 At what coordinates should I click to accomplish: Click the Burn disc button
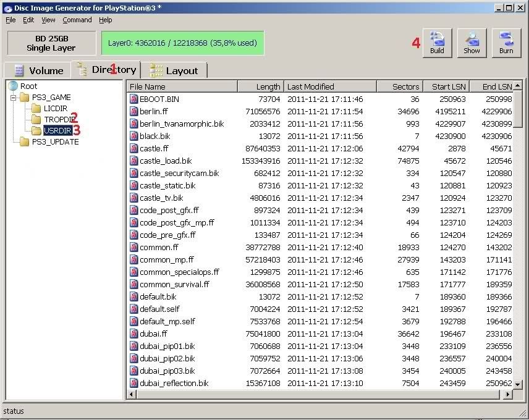(506, 43)
